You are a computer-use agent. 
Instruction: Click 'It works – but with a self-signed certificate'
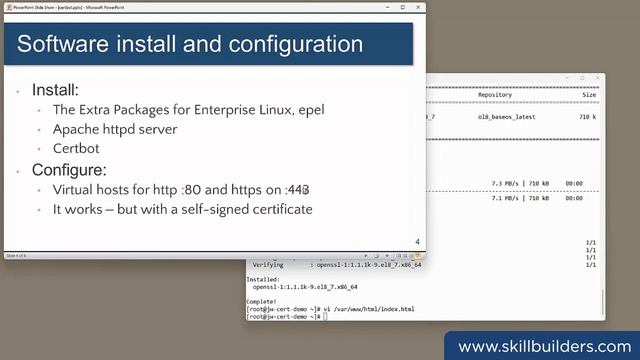(x=182, y=209)
